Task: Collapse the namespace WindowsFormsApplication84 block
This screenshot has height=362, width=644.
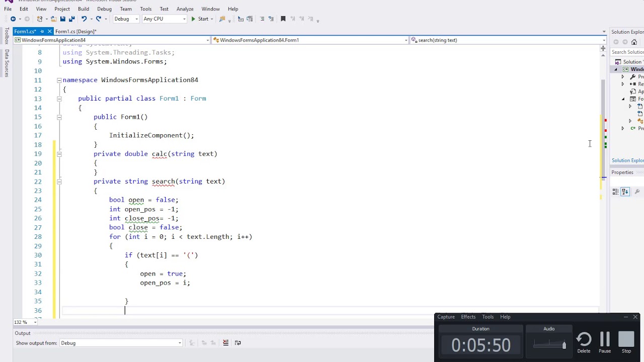Action: pos(59,80)
